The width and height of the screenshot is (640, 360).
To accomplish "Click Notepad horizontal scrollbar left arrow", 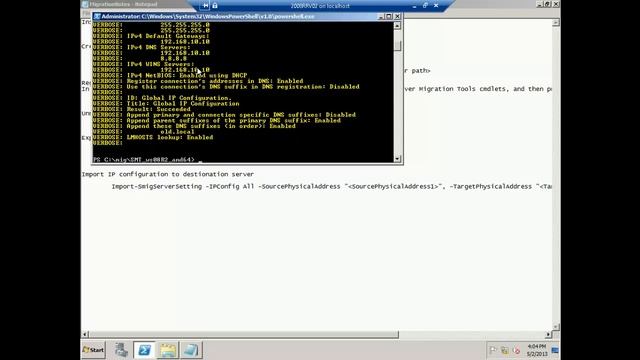I will [x=85, y=334].
